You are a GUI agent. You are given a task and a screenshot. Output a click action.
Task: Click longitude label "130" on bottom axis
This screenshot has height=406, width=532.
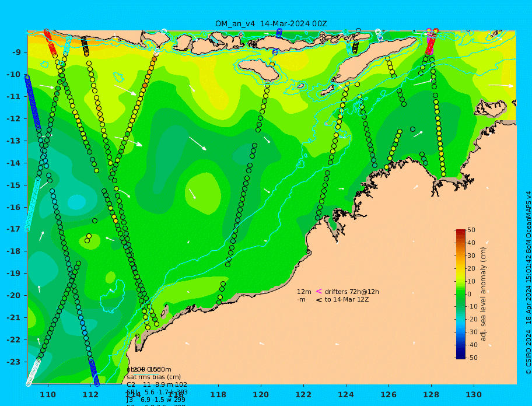(474, 395)
